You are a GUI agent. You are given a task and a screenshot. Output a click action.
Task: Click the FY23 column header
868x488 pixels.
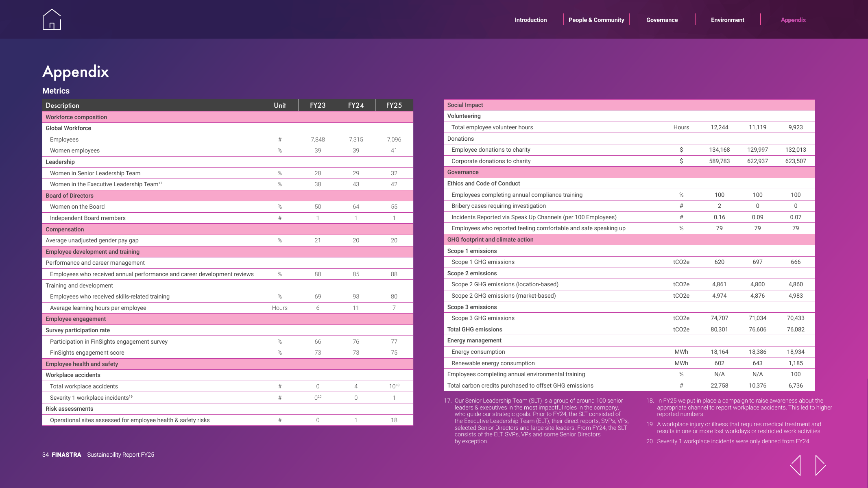[x=318, y=105]
